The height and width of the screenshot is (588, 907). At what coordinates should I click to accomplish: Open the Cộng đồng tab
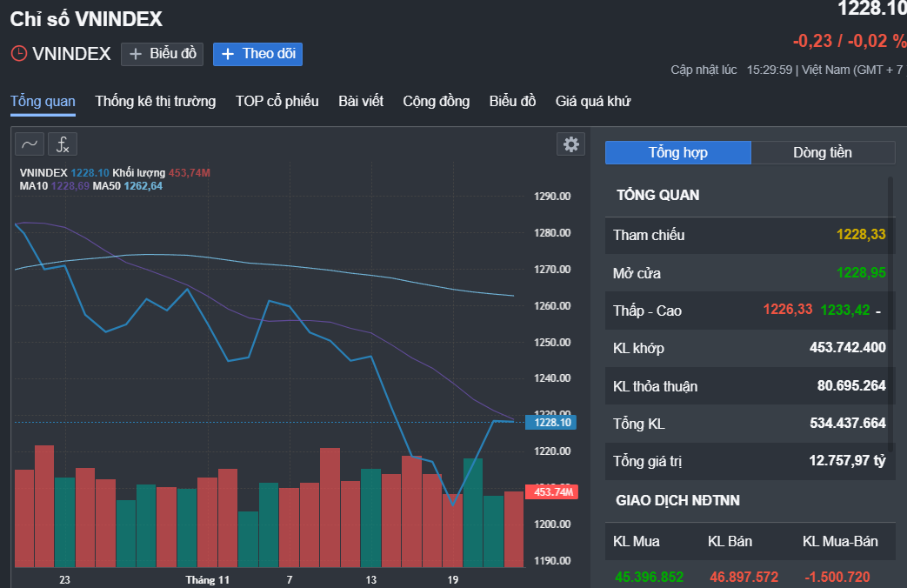coord(437,101)
